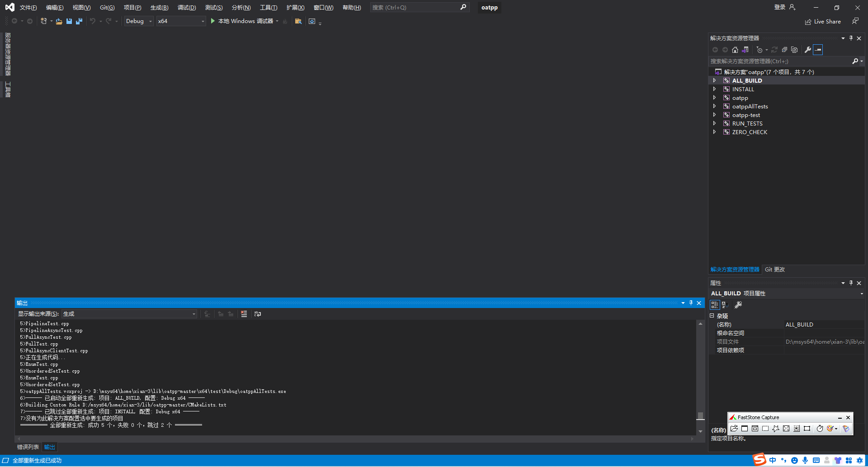Click Home icon in Solution Explorer
This screenshot has height=467, width=868.
coord(735,50)
